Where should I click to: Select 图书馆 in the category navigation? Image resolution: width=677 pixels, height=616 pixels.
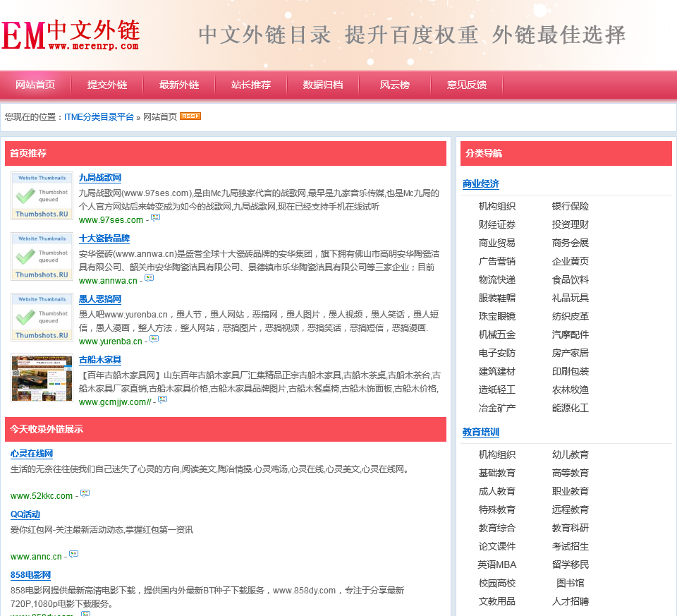tap(570, 583)
